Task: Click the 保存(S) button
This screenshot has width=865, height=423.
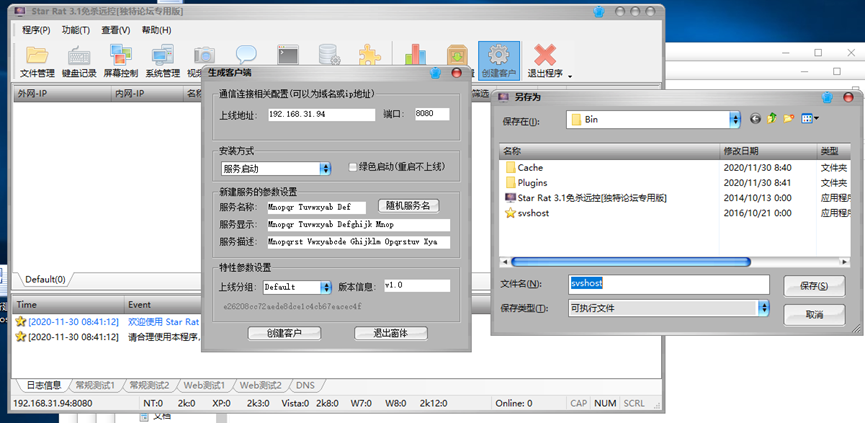Action: (x=814, y=286)
